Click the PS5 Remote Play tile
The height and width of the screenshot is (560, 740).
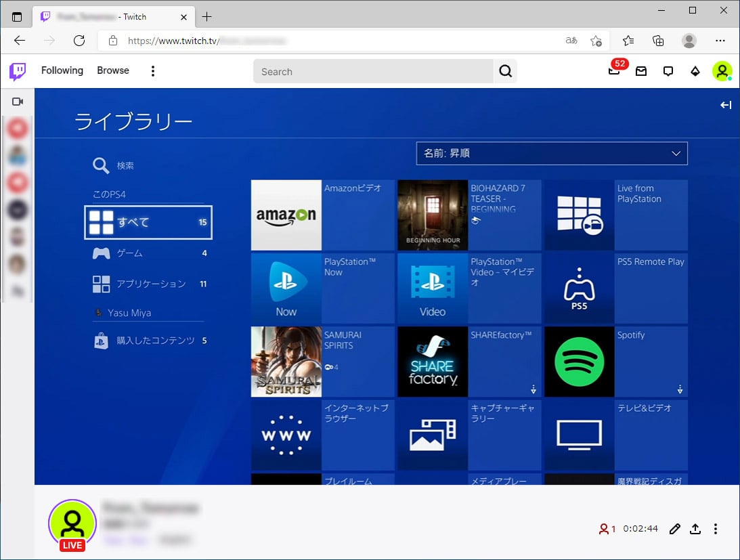(x=616, y=288)
